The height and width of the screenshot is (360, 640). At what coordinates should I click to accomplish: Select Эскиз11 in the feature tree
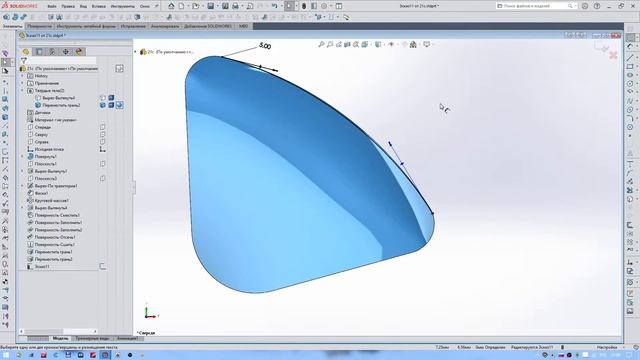pyautogui.click(x=42, y=267)
